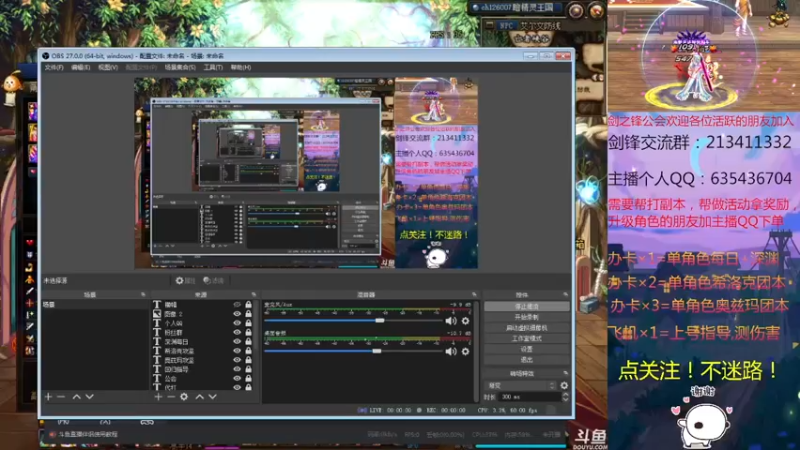Viewport: 800px width, 450px height.
Task: Click the 斗鱼直播伴侣 taskbar item
Action: click(x=84, y=434)
